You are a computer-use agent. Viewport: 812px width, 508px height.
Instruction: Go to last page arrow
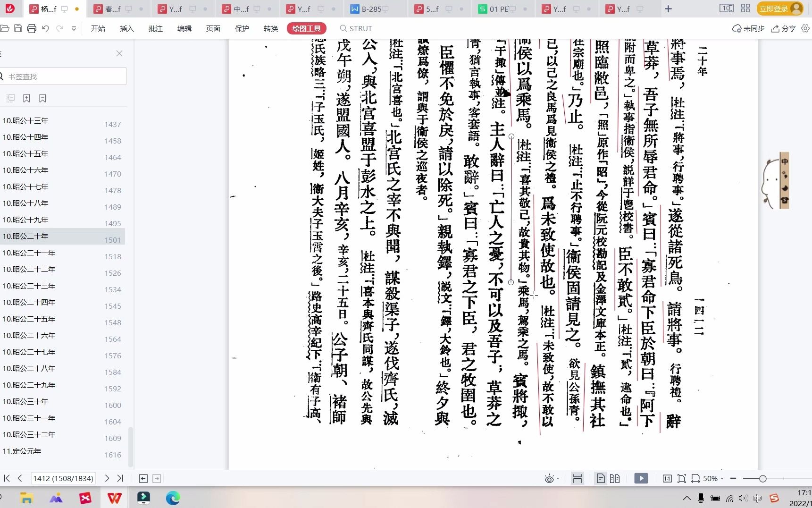(x=120, y=478)
